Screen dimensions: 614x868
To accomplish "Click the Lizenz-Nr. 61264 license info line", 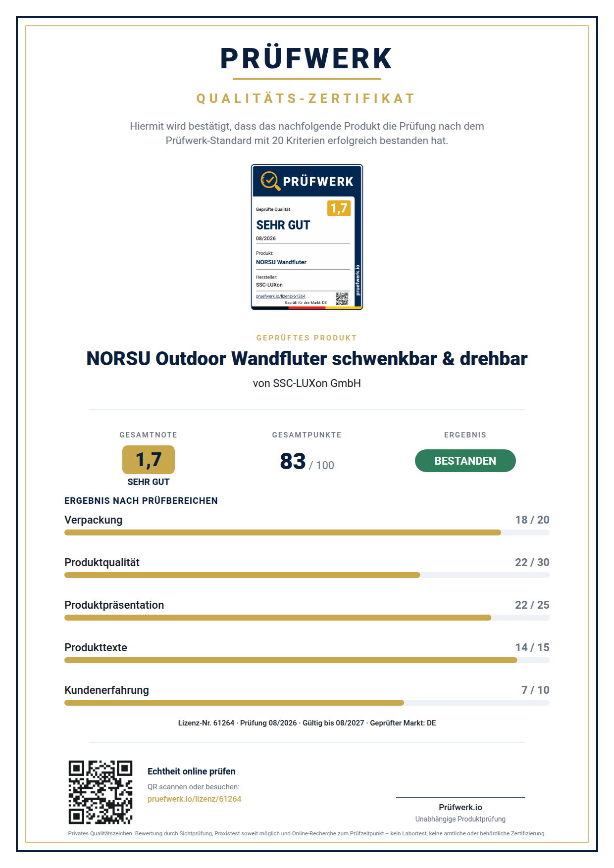I will tap(307, 723).
